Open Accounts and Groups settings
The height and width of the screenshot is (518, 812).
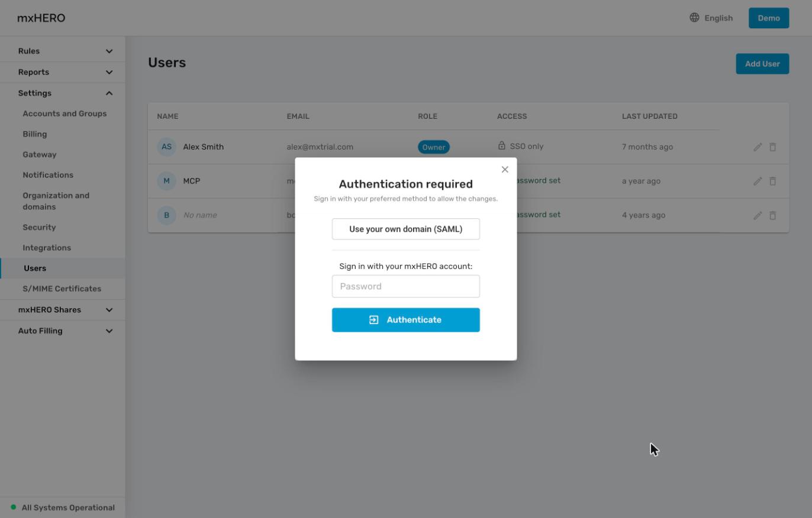pos(65,114)
